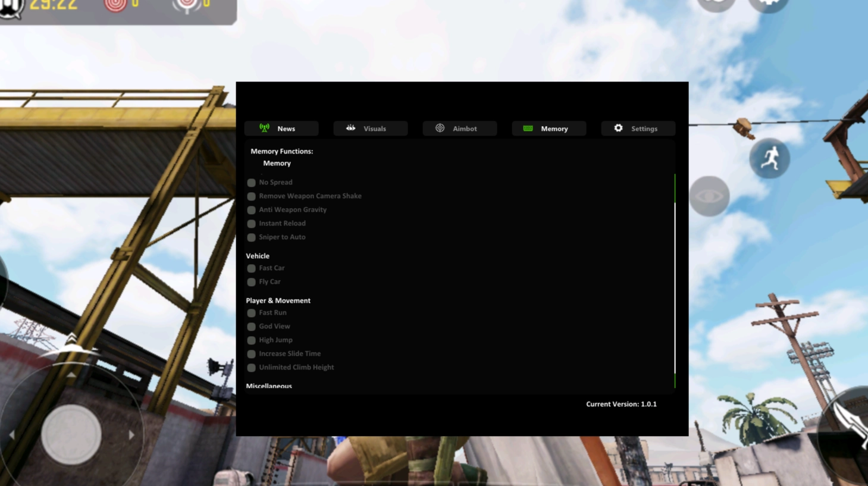The width and height of the screenshot is (868, 486).
Task: Tap the joystick right arrow
Action: point(131,435)
